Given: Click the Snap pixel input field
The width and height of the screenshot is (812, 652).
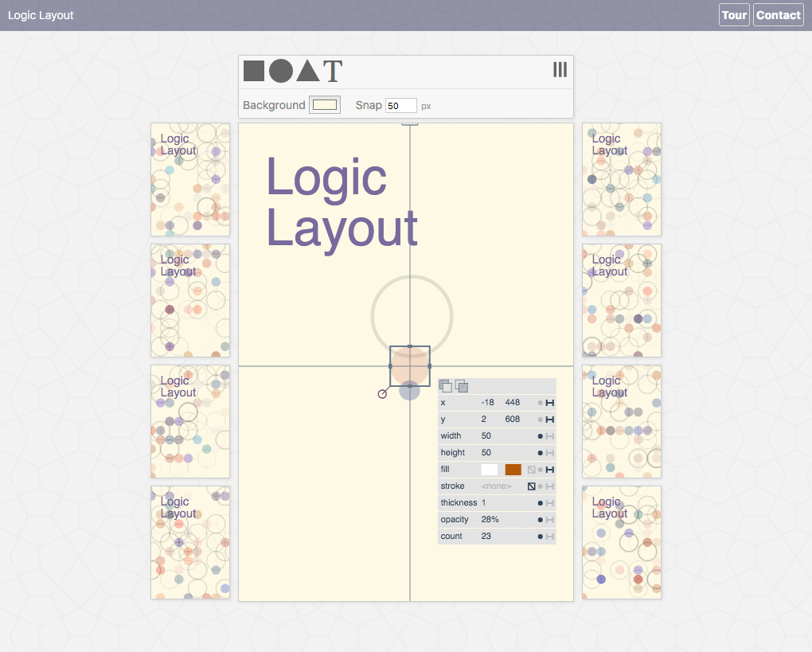Looking at the screenshot, I should (x=401, y=104).
